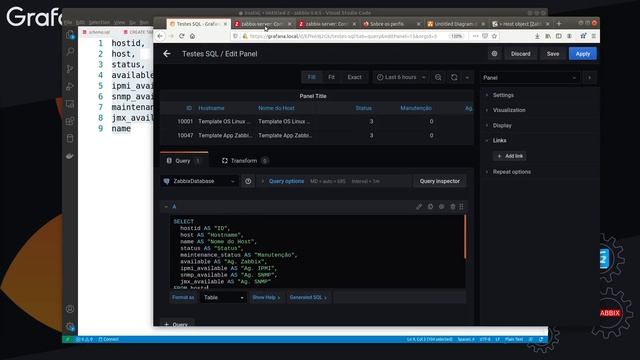Bookmark this page with star icon
This screenshot has width=640, height=360.
[x=494, y=36]
